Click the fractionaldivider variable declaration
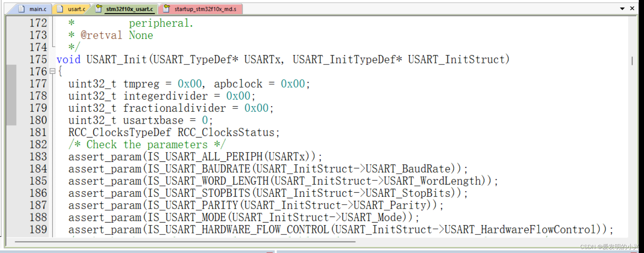This screenshot has width=644, height=253. tap(175, 108)
